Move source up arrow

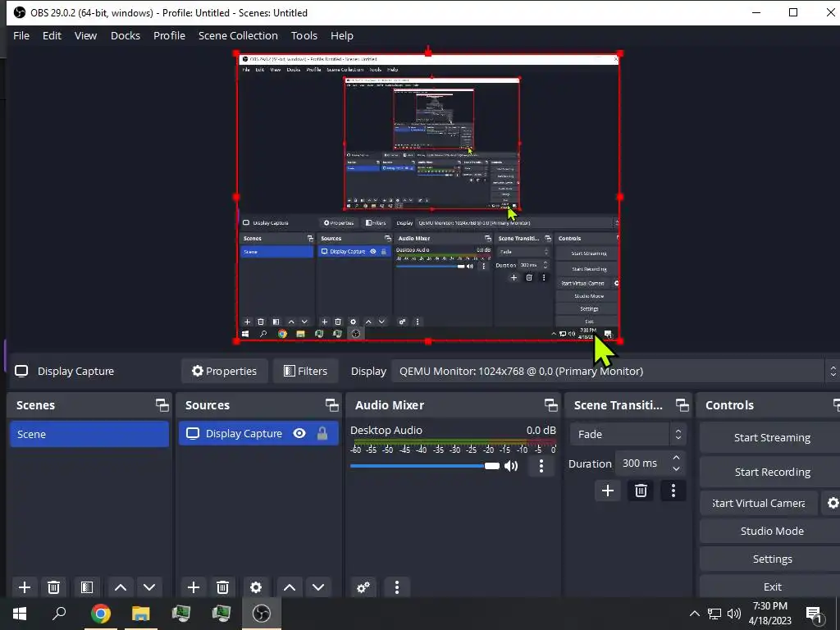(x=290, y=587)
